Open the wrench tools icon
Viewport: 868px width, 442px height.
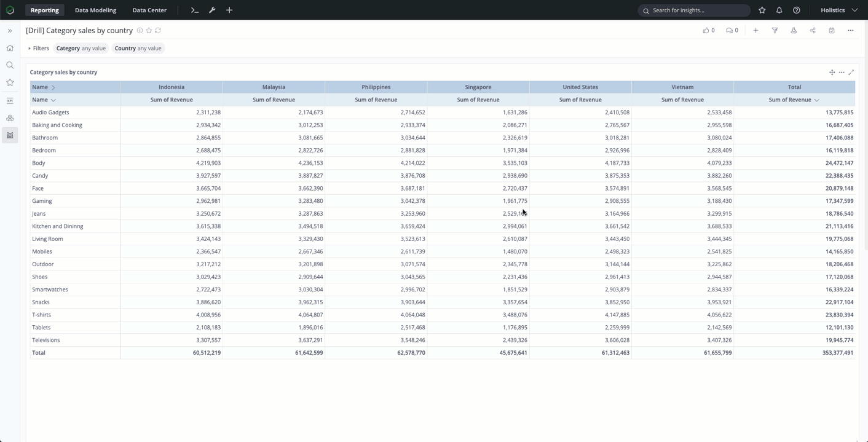click(x=212, y=10)
